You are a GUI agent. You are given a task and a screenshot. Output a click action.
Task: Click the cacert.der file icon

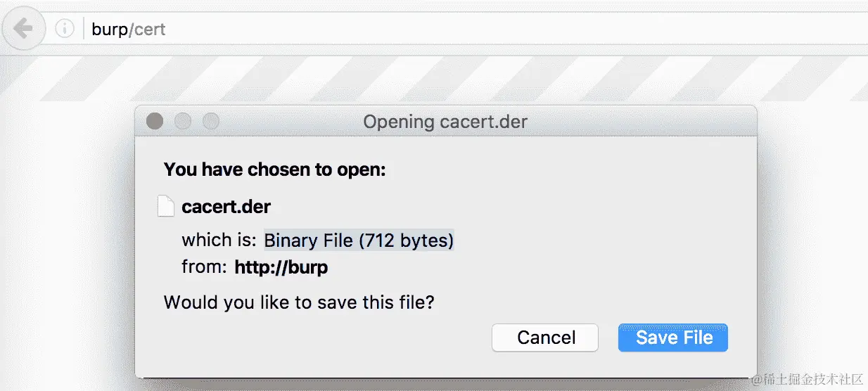tap(166, 207)
